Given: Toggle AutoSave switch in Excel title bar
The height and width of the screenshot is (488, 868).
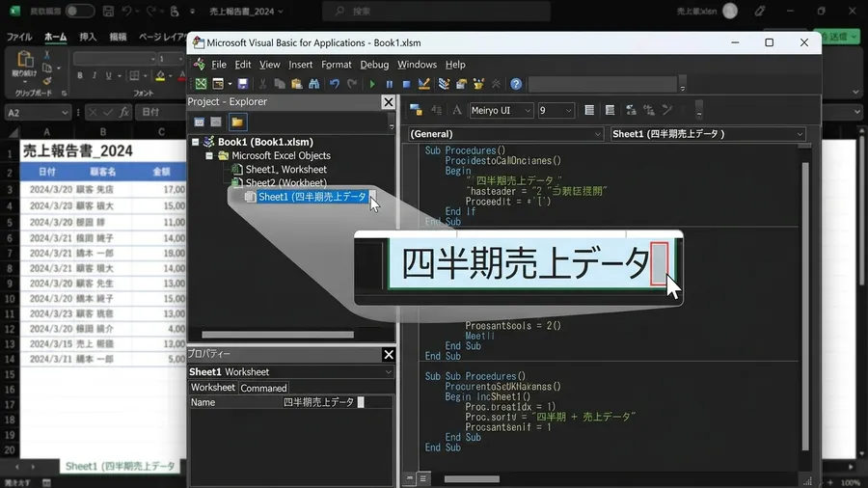Looking at the screenshot, I should click(x=79, y=11).
